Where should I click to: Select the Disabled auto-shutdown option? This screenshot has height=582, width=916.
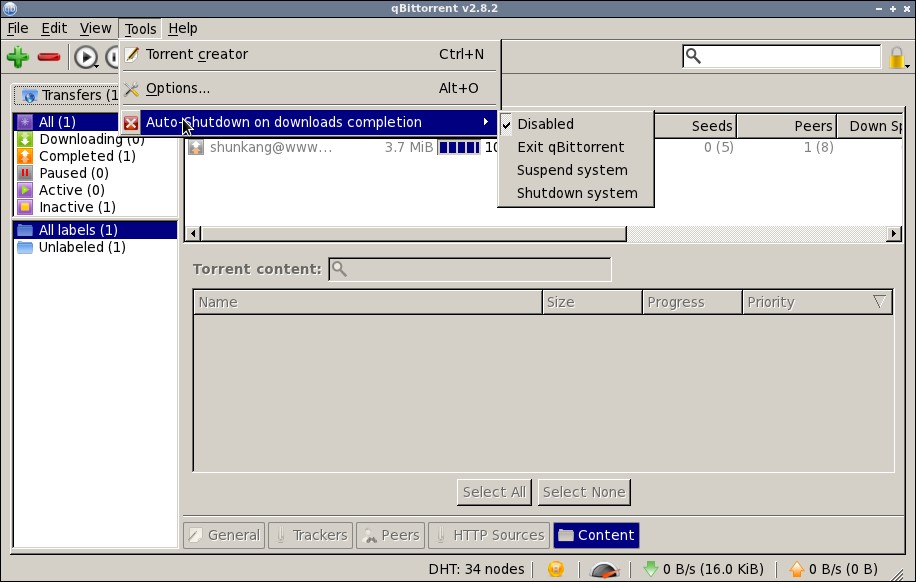point(575,124)
